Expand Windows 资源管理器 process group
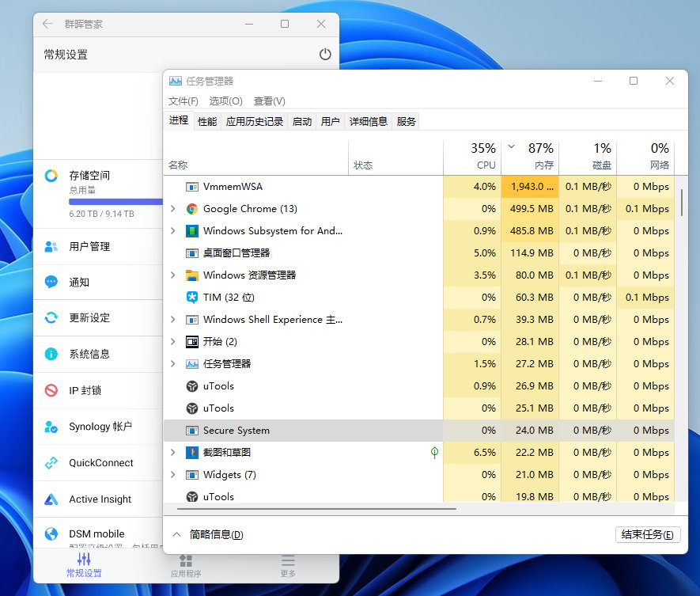 [173, 275]
